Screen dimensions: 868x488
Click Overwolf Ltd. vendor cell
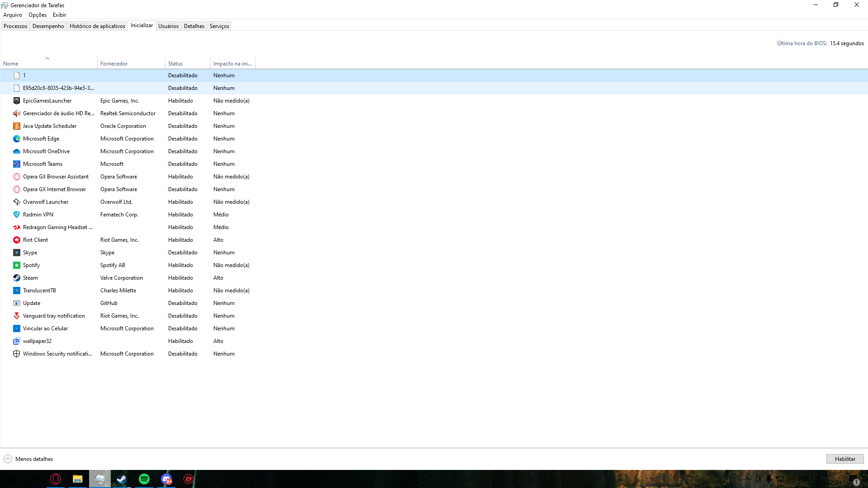point(116,202)
